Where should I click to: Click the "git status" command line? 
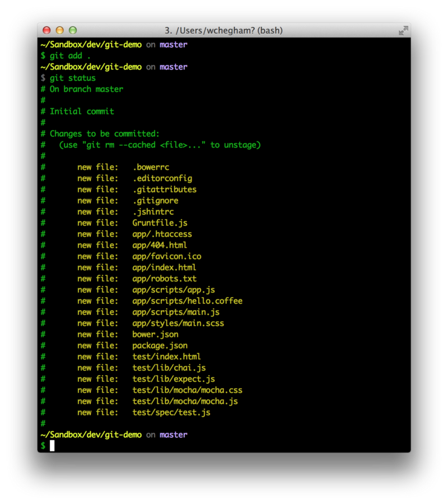[x=72, y=78]
